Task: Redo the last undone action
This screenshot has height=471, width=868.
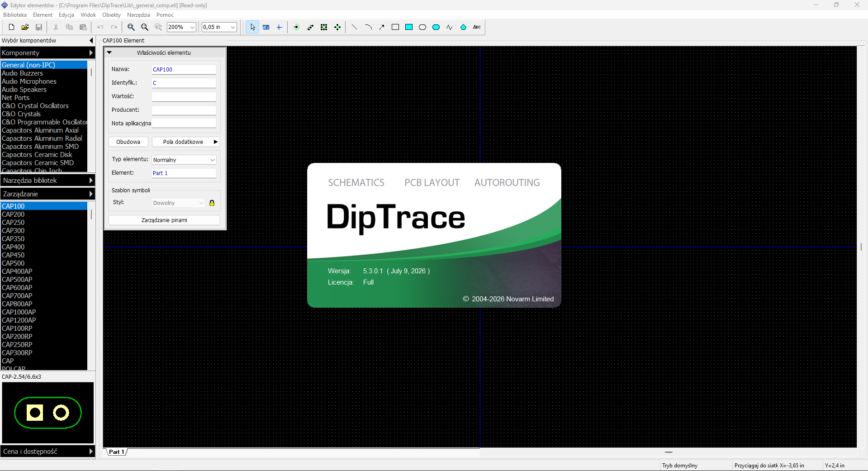Action: coord(114,27)
